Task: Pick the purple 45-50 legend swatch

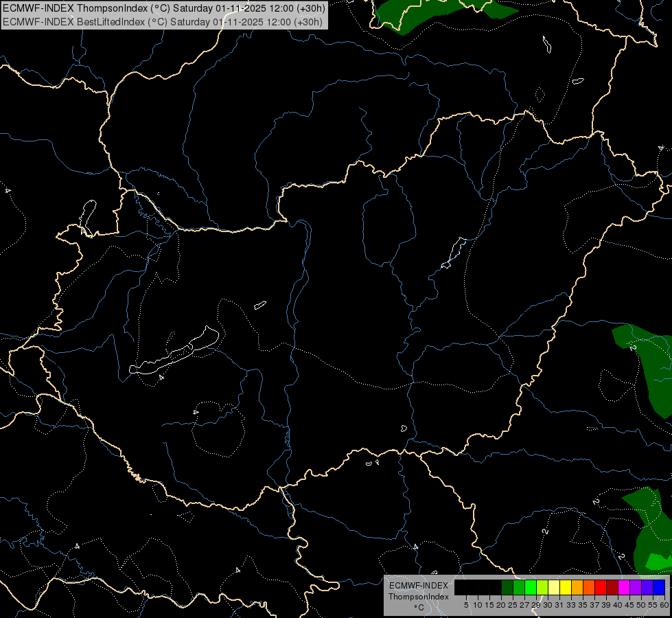Action: tap(636, 587)
